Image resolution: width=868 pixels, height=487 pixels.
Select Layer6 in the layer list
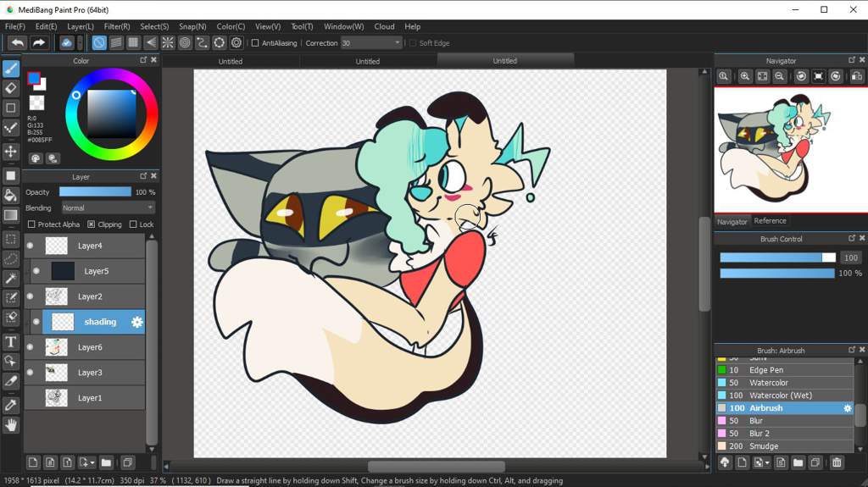pyautogui.click(x=85, y=347)
